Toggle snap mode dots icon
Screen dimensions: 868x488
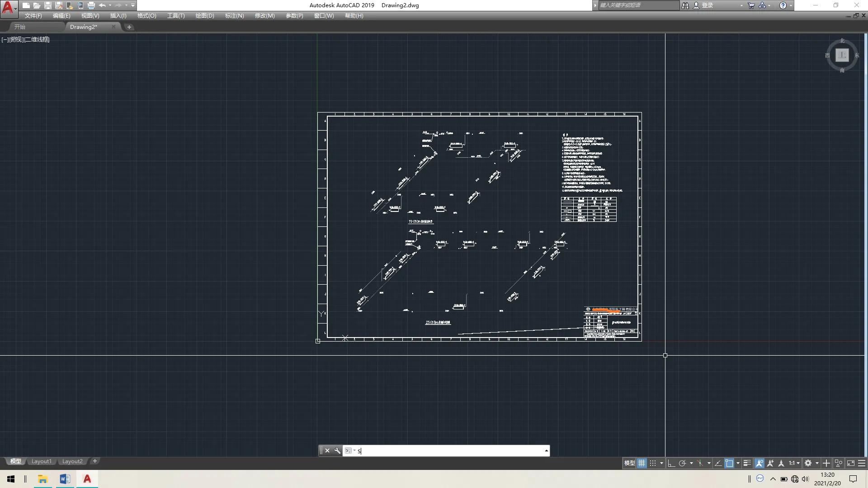[653, 463]
